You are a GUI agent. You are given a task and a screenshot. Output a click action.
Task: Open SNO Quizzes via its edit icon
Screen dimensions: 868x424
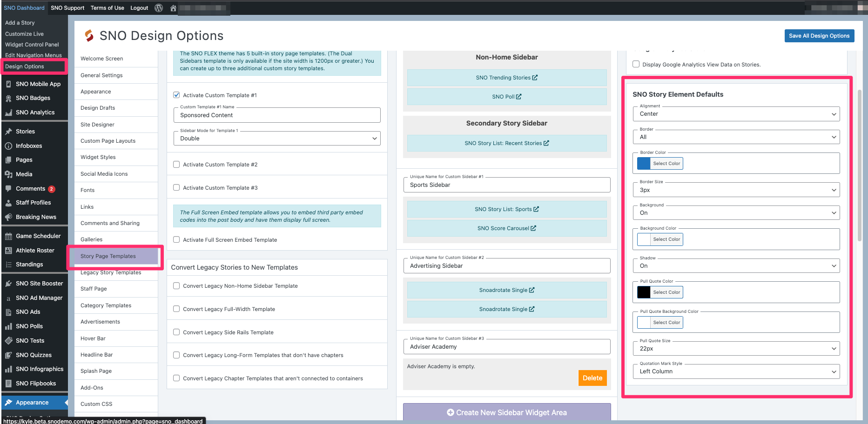tap(8, 355)
